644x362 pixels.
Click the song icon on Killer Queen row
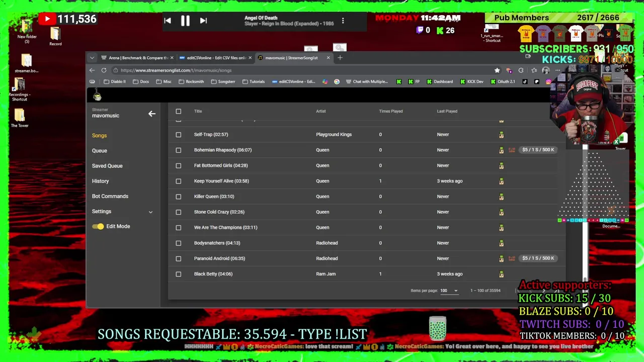[501, 197]
